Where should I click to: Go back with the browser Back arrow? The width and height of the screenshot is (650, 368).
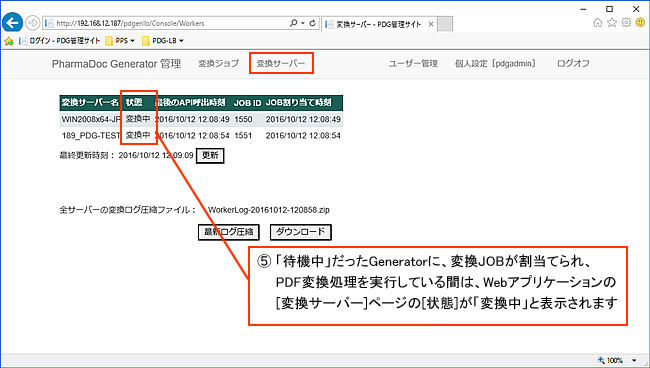point(12,23)
